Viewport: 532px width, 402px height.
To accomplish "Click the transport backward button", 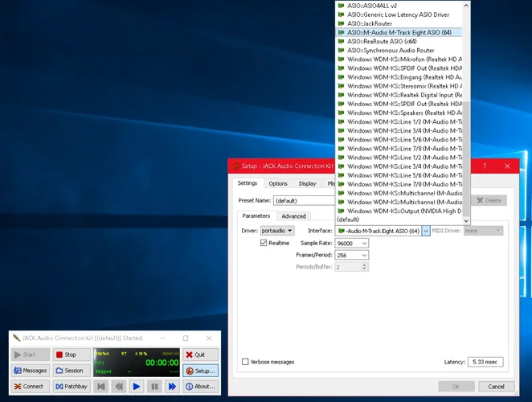I will (x=119, y=387).
